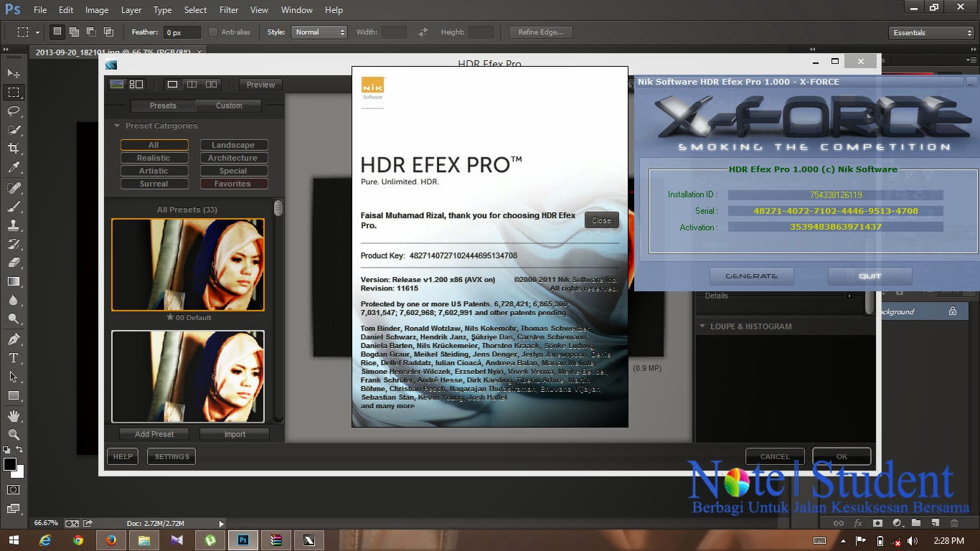Select the Landscape preset category
Viewport: 980px width, 551px height.
(233, 145)
